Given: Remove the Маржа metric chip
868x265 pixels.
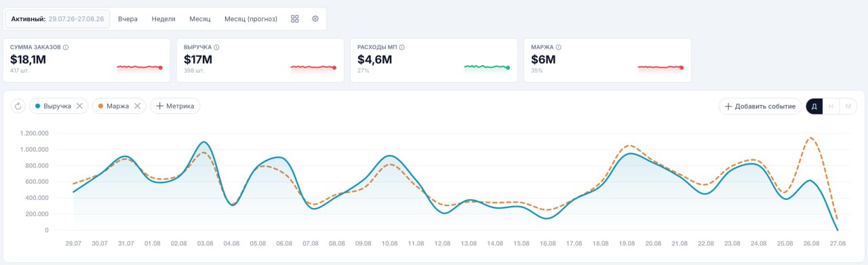Looking at the screenshot, I should [137, 106].
